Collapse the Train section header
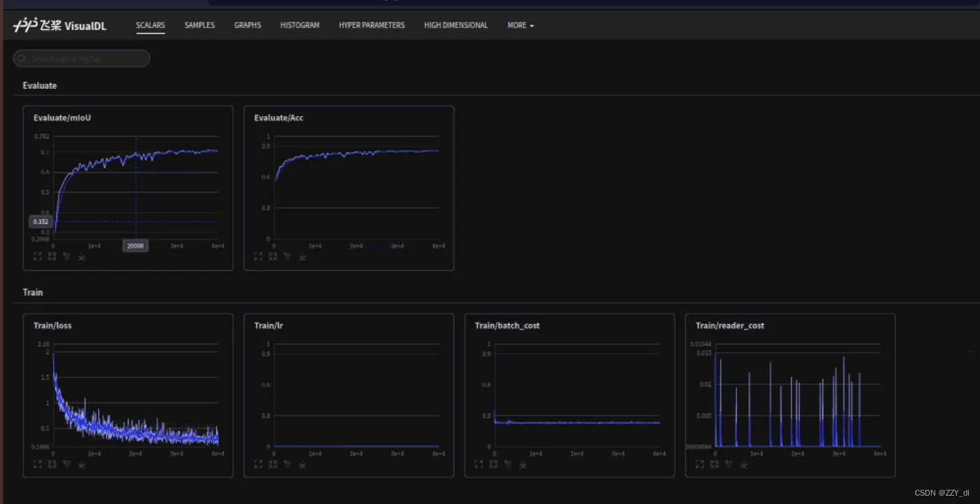The height and width of the screenshot is (504, 980). [x=33, y=292]
